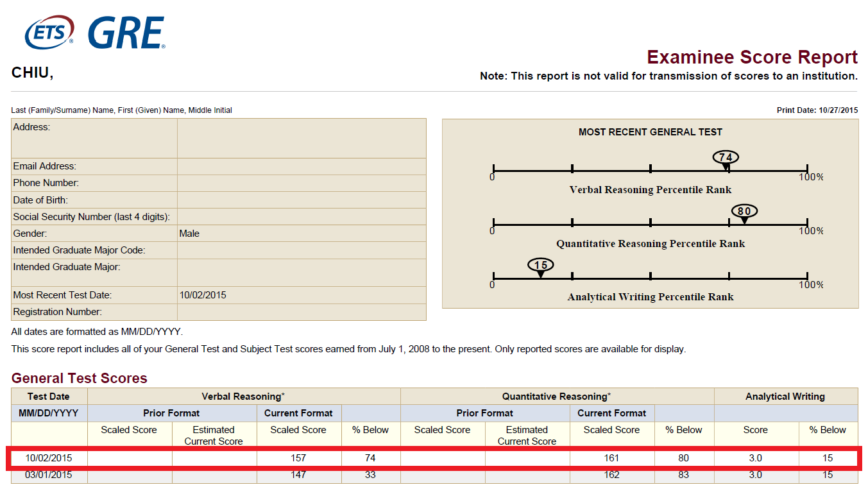Click the 3.0 writing score for 10/02/2015
Screen dimensions: 868x487
click(756, 458)
